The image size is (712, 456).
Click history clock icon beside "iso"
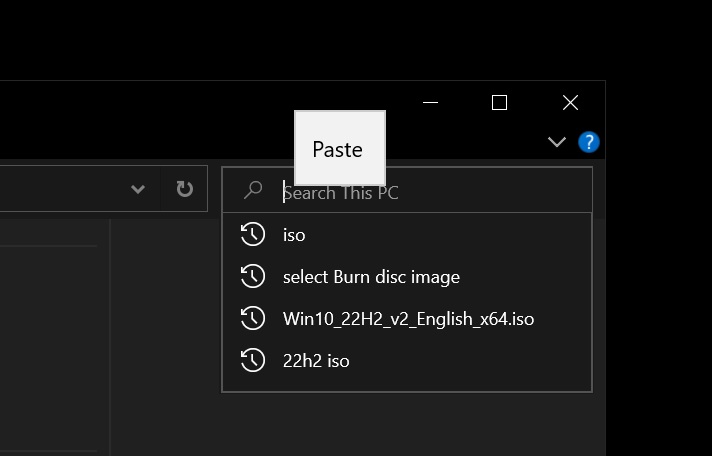point(253,234)
